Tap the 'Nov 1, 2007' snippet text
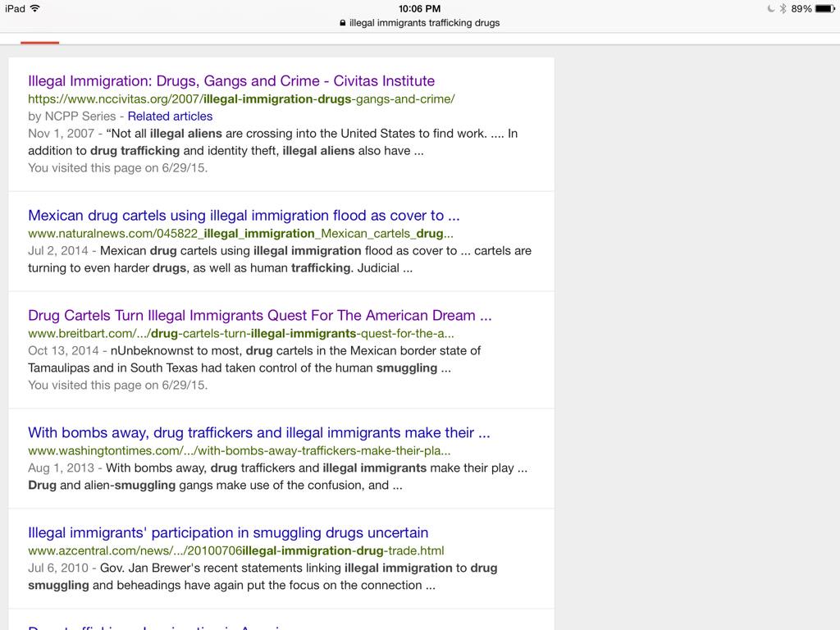Viewport: 840px width, 630px height. coord(272,142)
